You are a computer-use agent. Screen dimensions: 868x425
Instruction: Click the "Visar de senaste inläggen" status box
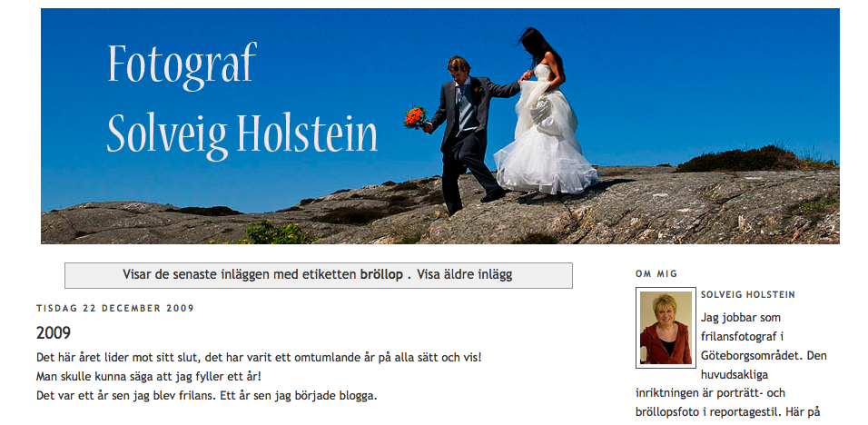(x=319, y=275)
